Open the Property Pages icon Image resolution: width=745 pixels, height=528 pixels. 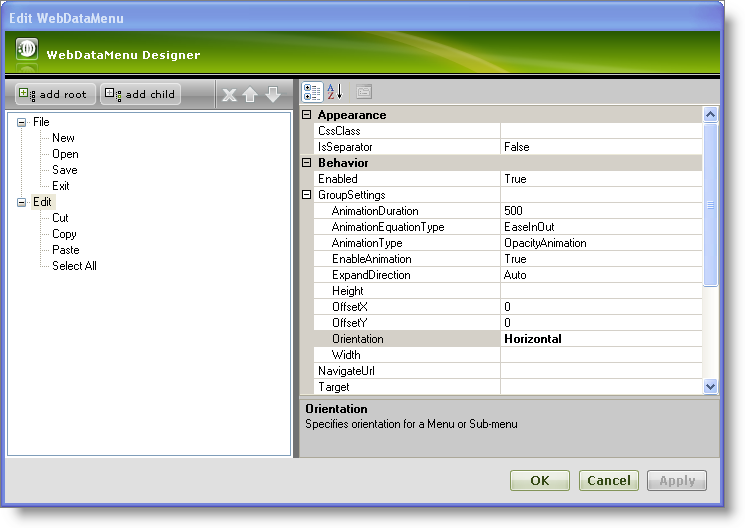click(364, 92)
